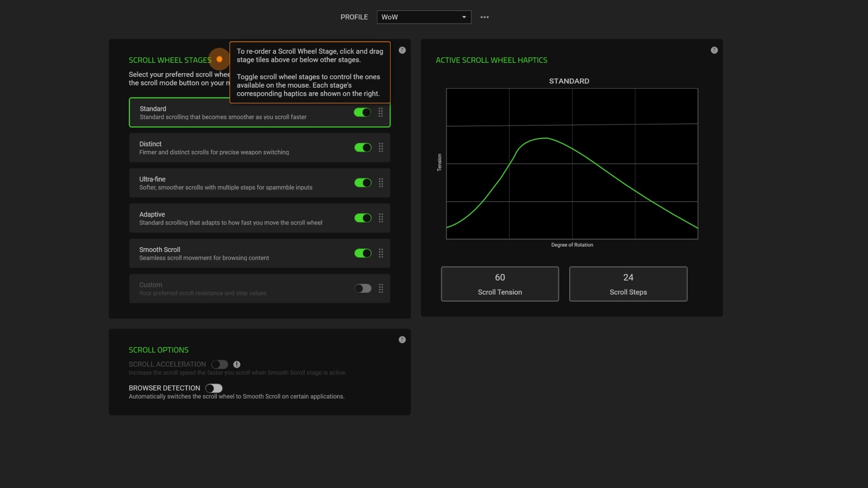Open the WoW profile dropdown
Image resolution: width=868 pixels, height=488 pixels.
(x=424, y=17)
